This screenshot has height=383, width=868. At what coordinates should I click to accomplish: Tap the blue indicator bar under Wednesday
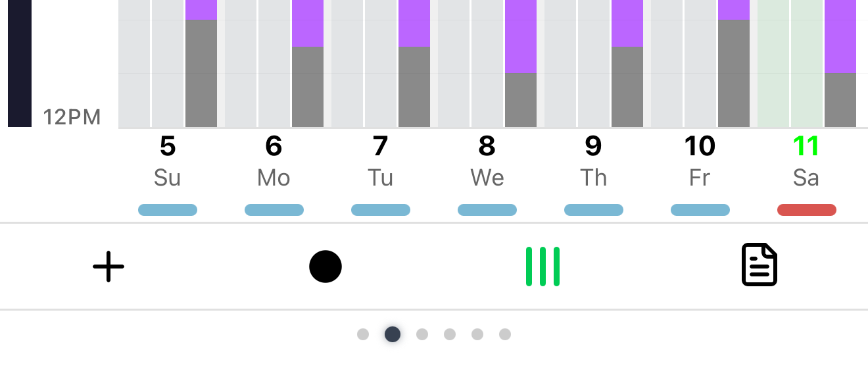tap(487, 210)
